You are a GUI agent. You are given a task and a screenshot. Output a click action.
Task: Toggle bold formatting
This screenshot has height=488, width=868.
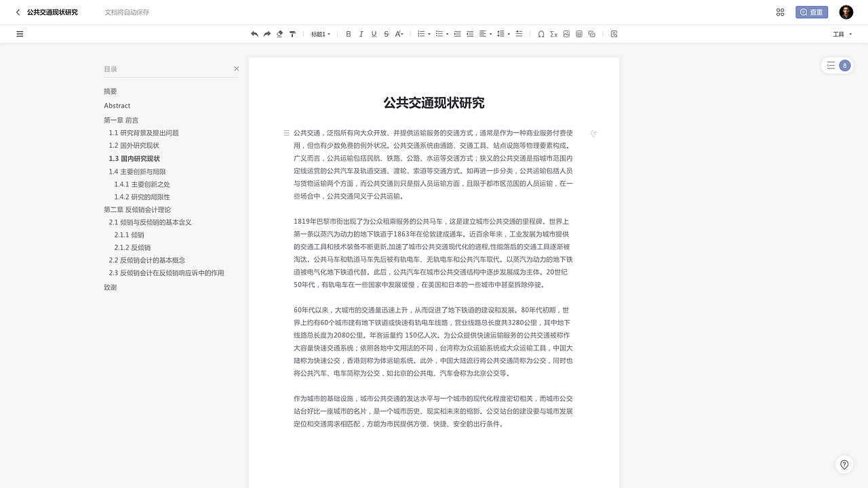tap(348, 34)
